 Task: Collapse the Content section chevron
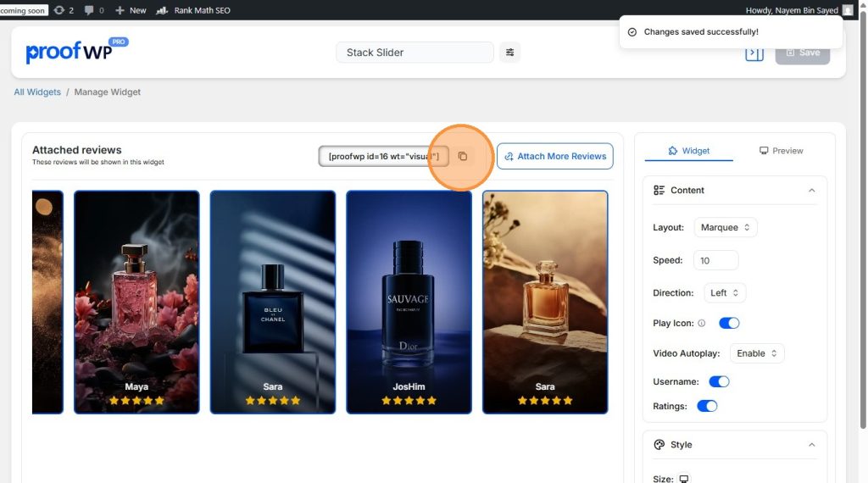[x=811, y=191]
